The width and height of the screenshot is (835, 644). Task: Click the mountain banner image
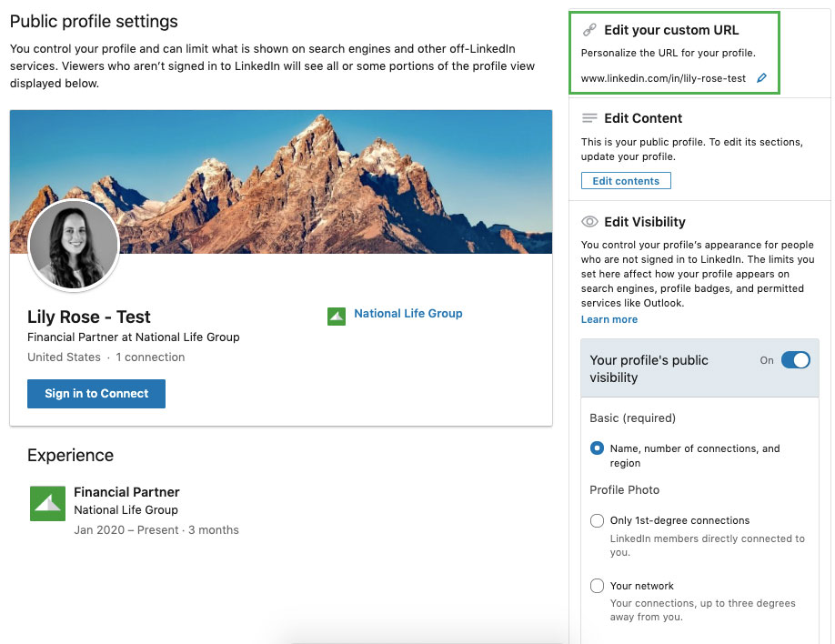[x=281, y=182]
